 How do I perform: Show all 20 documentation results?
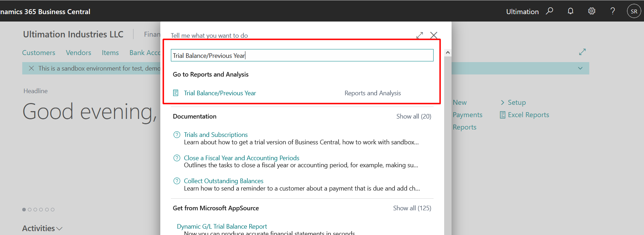(414, 116)
